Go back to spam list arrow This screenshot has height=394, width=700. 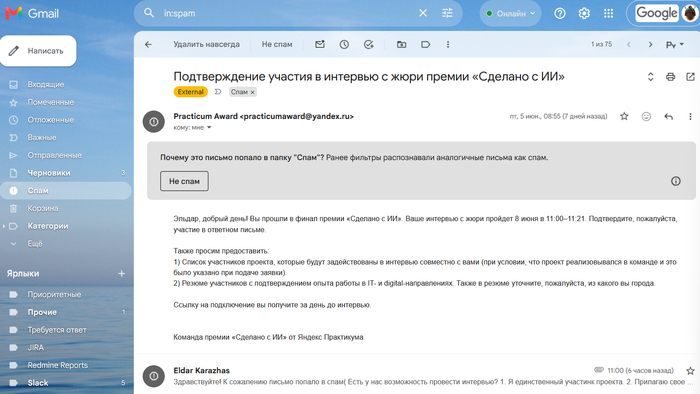pos(148,44)
